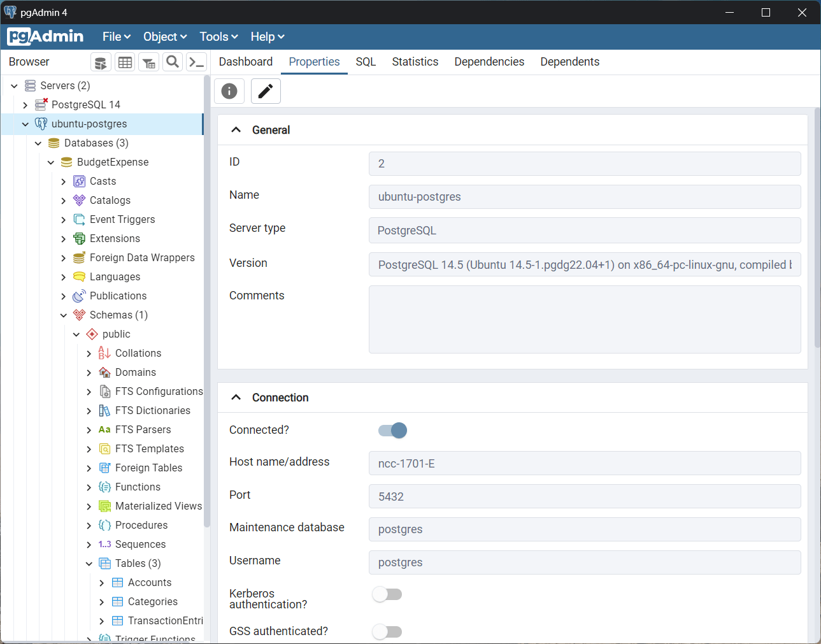
Task: Collapse the General section
Action: 236,129
